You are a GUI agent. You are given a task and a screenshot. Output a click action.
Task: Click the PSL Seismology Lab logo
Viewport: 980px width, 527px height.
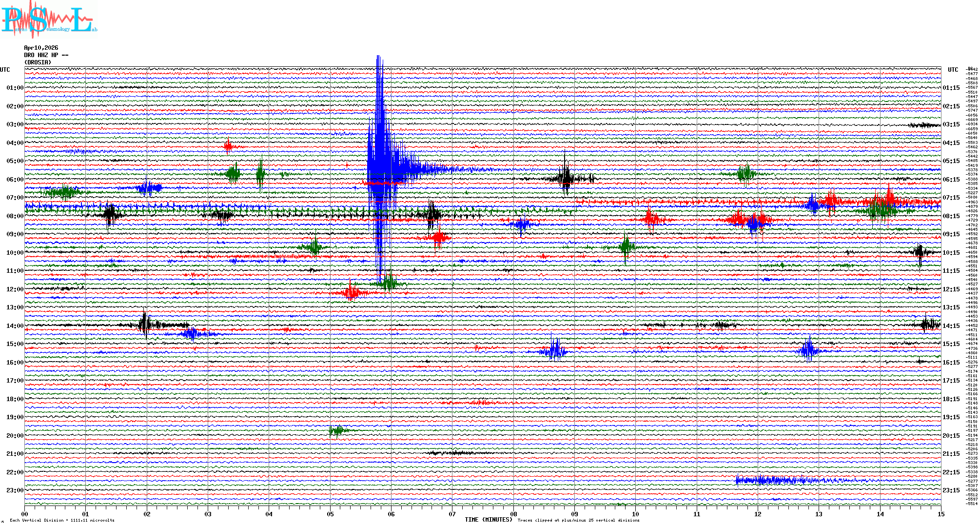click(49, 20)
